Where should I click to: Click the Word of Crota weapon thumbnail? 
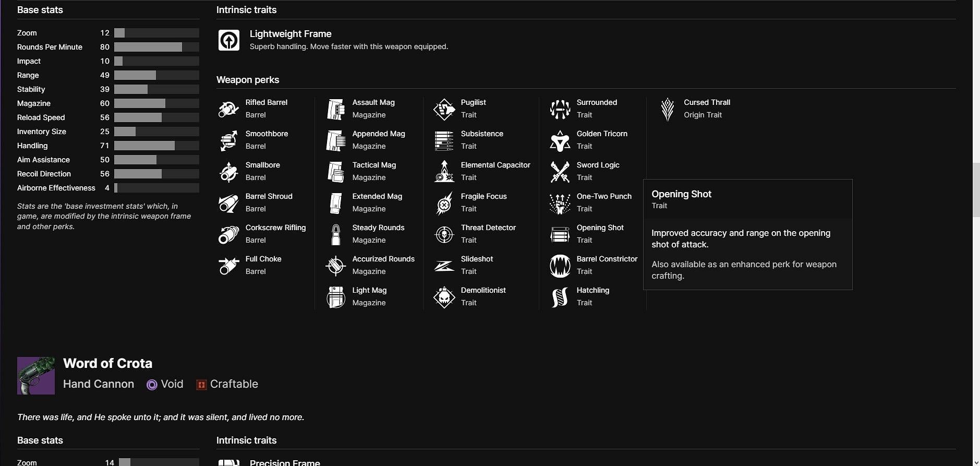(x=36, y=376)
